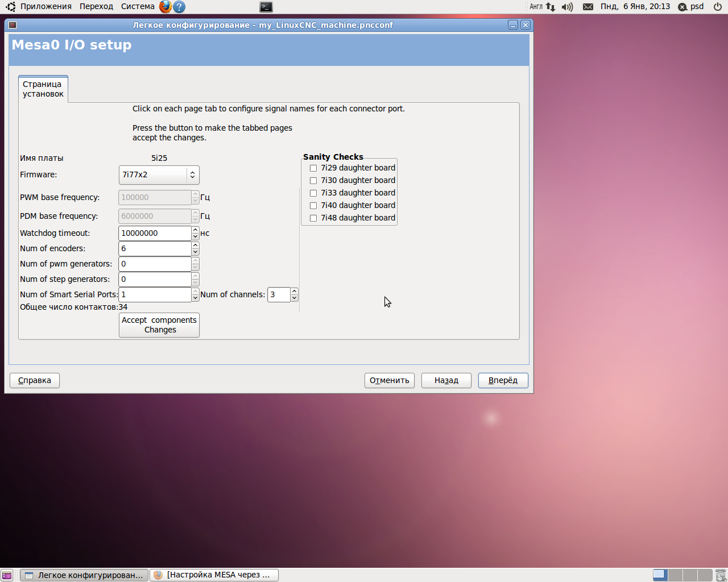The width and height of the screenshot is (728, 582).
Task: Proceed with the Вперёд button
Action: click(x=503, y=380)
